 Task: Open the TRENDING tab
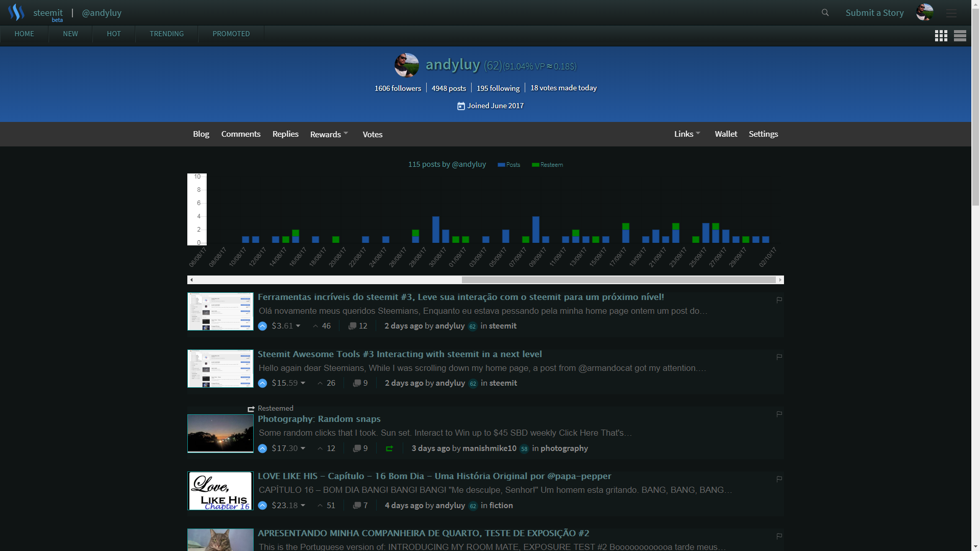click(x=166, y=34)
